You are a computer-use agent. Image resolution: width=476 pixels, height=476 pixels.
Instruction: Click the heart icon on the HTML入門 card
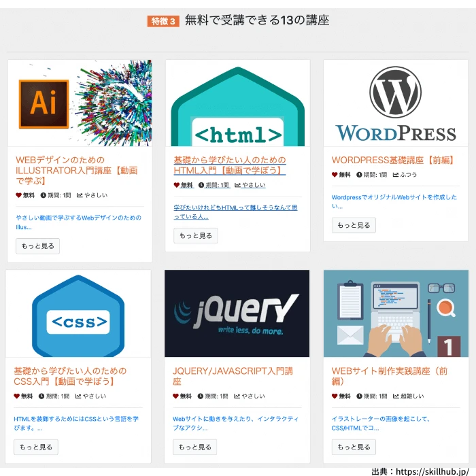[176, 185]
